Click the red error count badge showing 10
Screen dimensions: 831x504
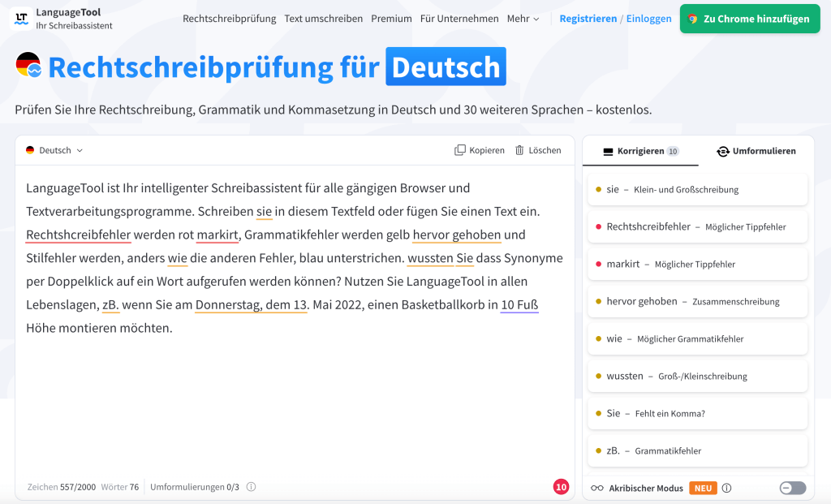(x=561, y=486)
